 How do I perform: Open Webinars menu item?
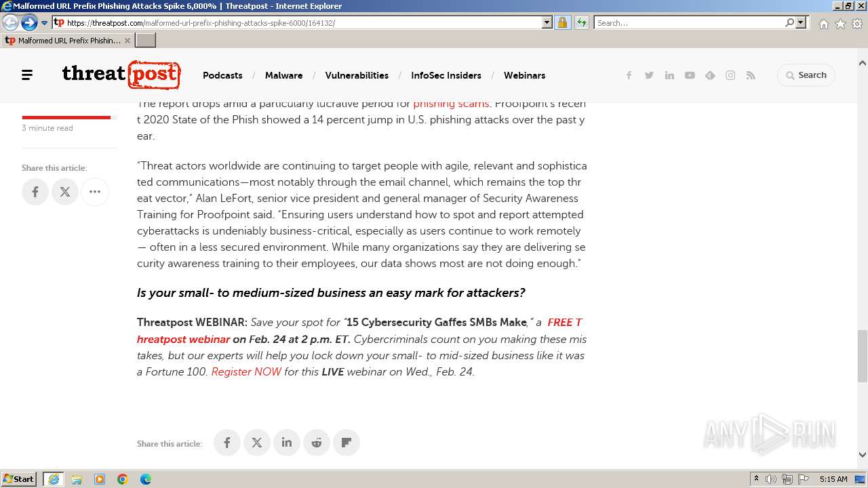tap(524, 75)
